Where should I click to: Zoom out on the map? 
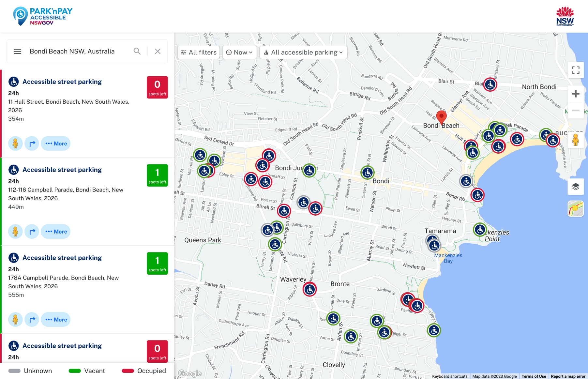tap(576, 111)
